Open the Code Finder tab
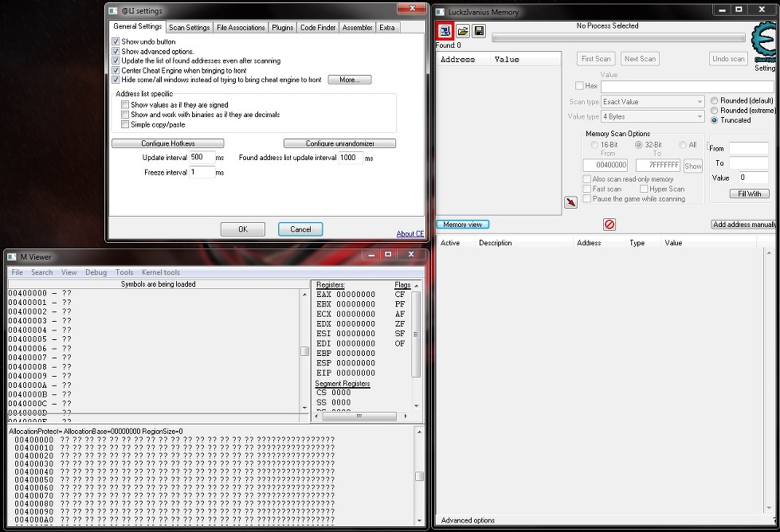 pos(318,28)
